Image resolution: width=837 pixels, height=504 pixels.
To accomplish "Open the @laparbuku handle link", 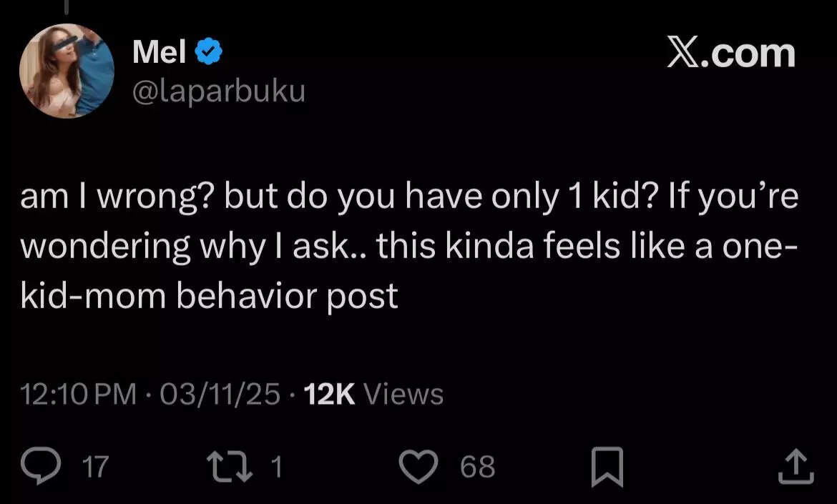I will pos(218,91).
